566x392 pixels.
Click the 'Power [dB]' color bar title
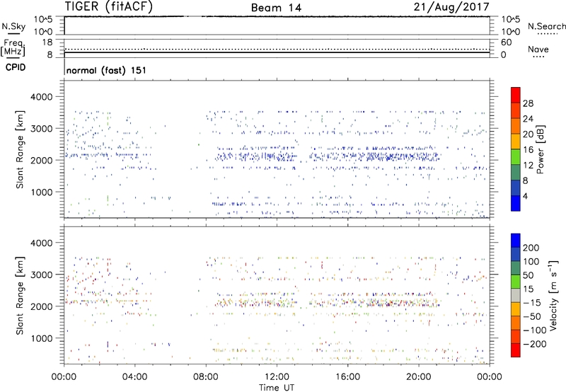point(540,149)
